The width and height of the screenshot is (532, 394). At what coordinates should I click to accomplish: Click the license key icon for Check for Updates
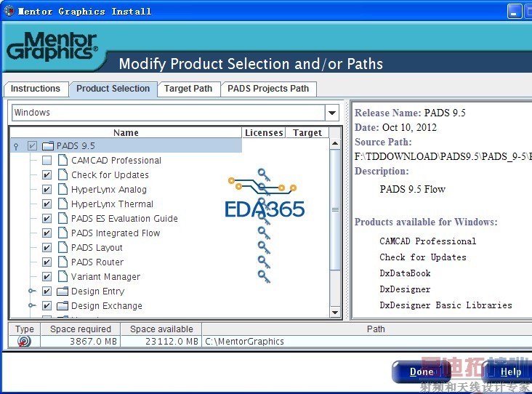[264, 174]
